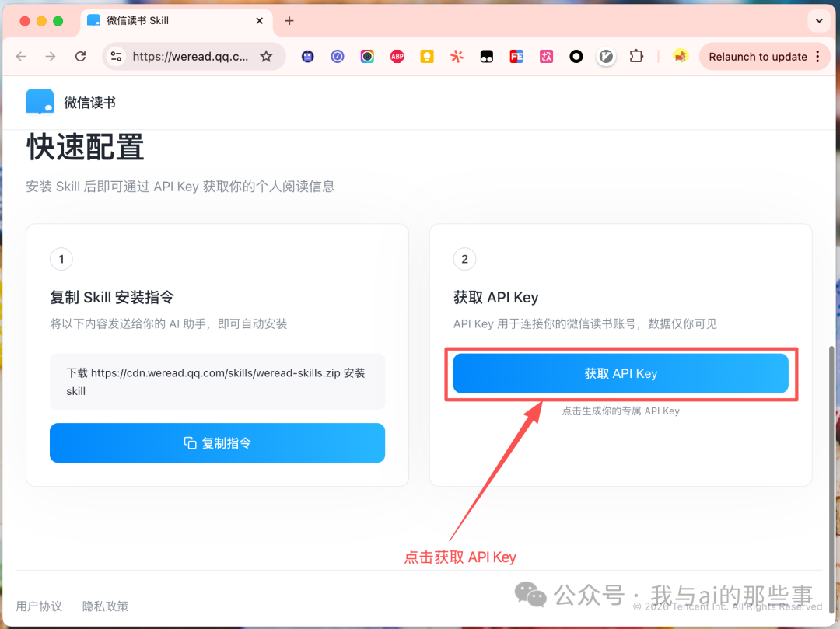Close the 微信读书 Skill tab

coord(259,21)
